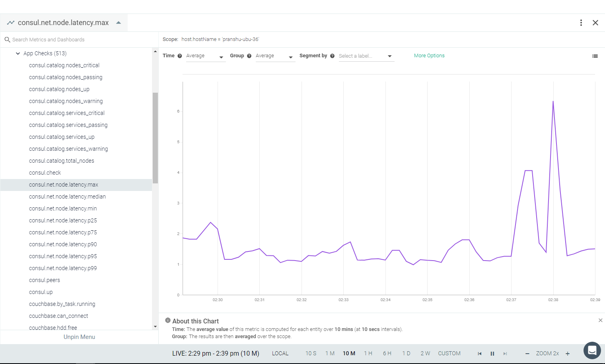Select the 6 H time range

[387, 353]
